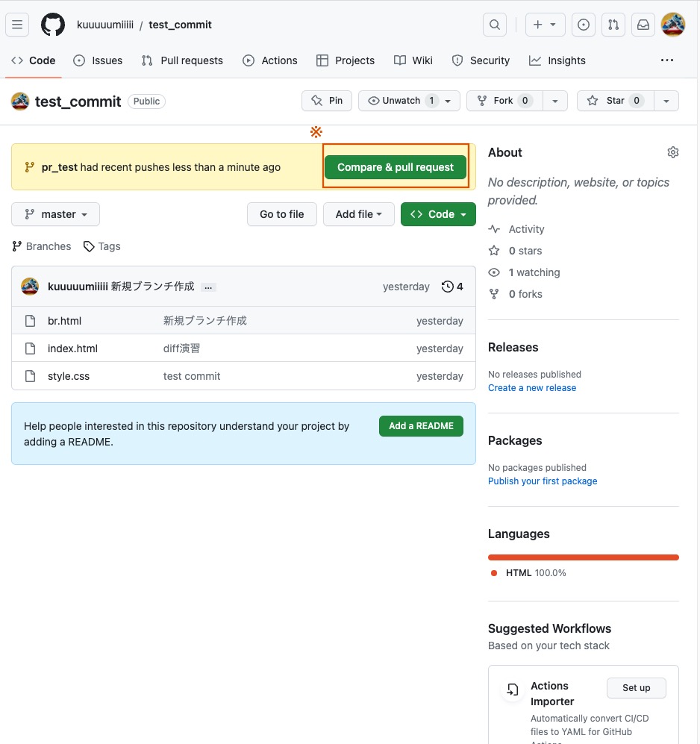
Task: Click the HTML language bar
Action: (584, 557)
